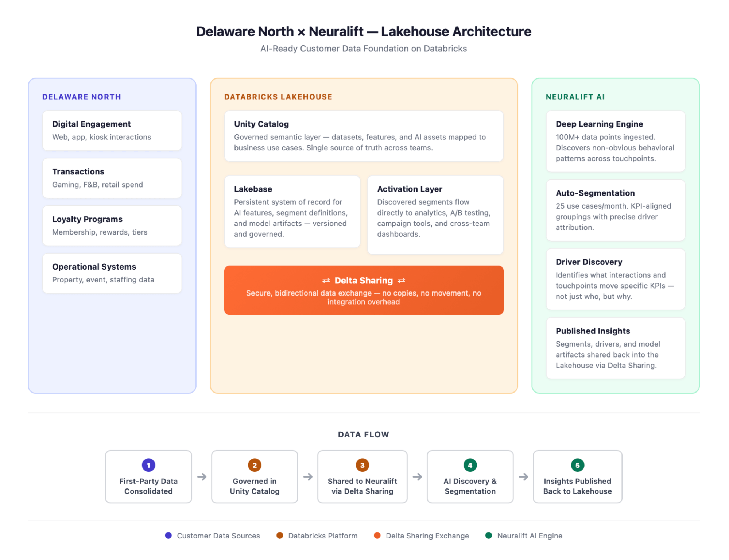729x560 pixels.
Task: Click the Neuralift AI Engine legend dot
Action: coord(489,536)
